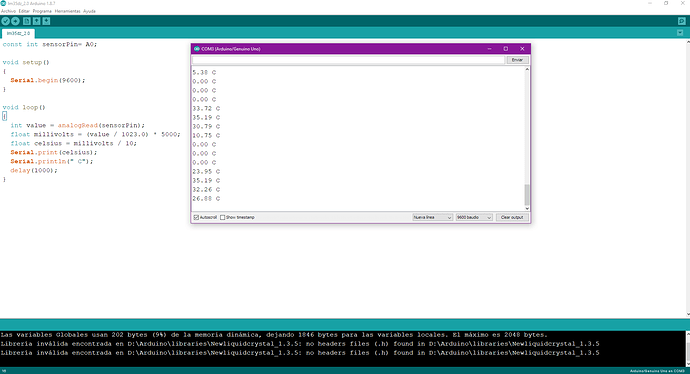690x374 pixels.
Task: Open the Herramientas menu
Action: tap(67, 11)
